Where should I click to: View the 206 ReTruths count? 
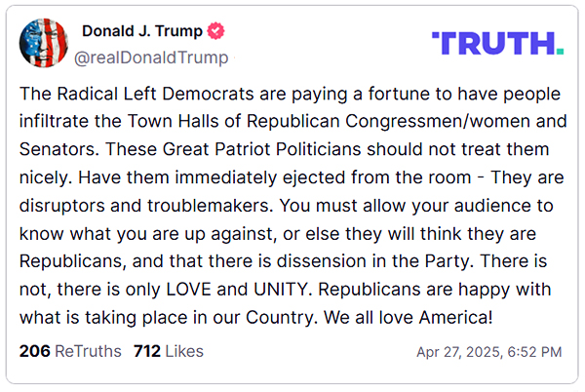pos(70,351)
